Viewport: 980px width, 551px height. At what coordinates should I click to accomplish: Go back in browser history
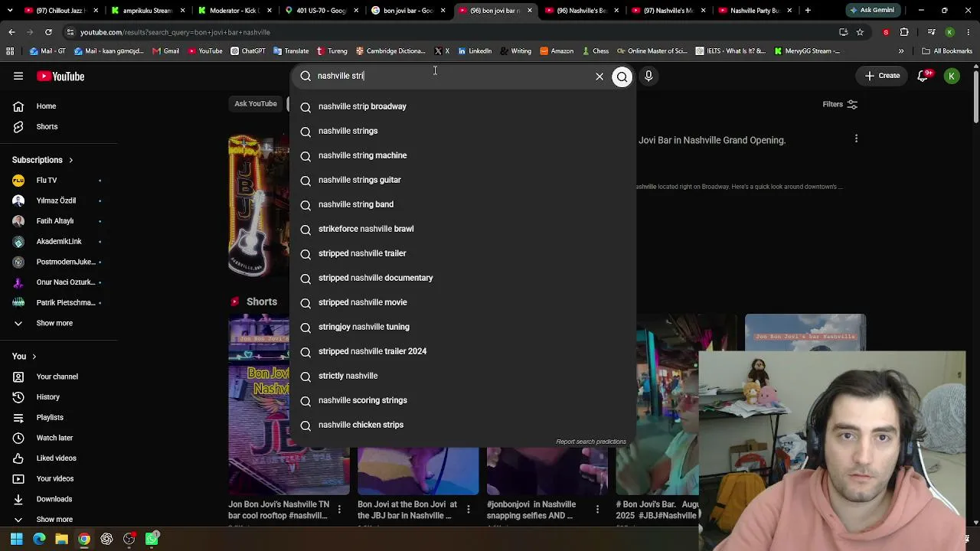coord(11,32)
